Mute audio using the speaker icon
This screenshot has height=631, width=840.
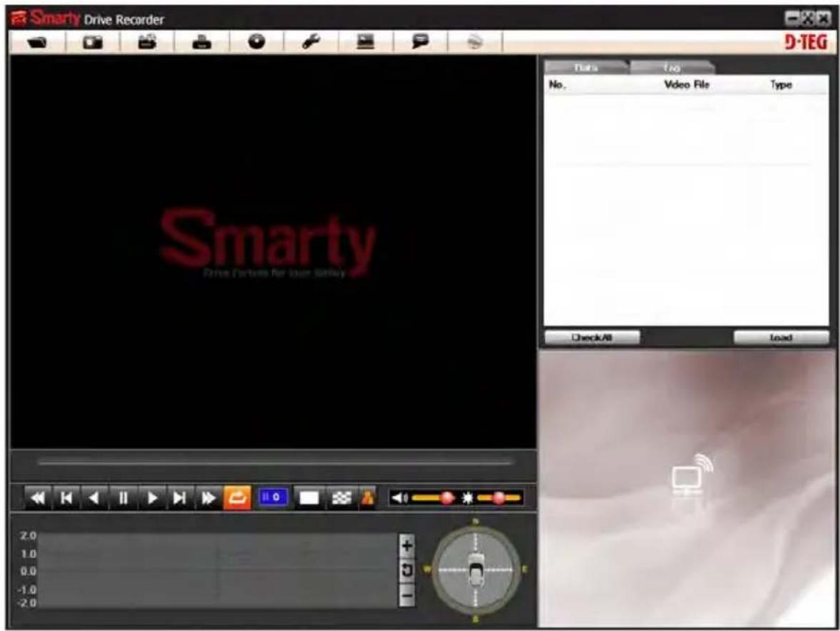(399, 498)
